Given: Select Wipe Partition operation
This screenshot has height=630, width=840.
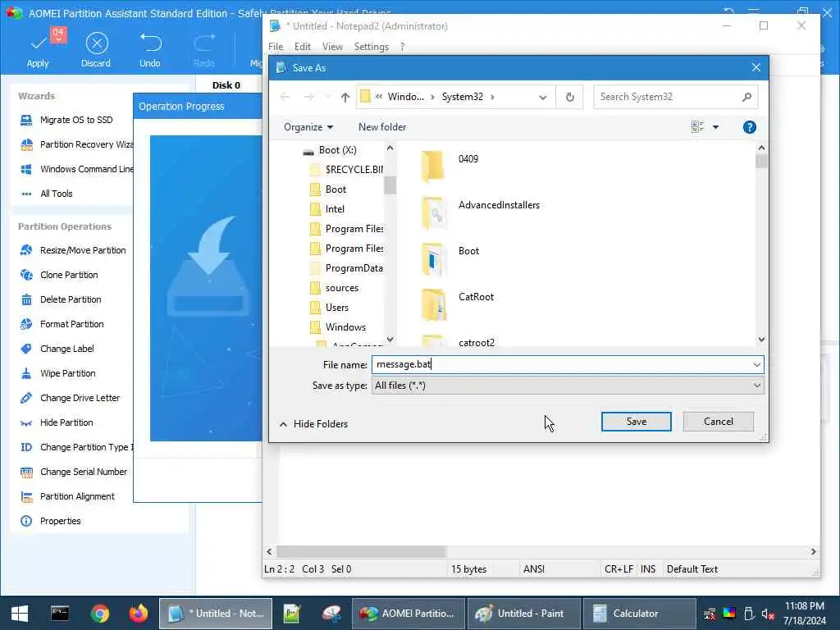Looking at the screenshot, I should click(x=58, y=373).
